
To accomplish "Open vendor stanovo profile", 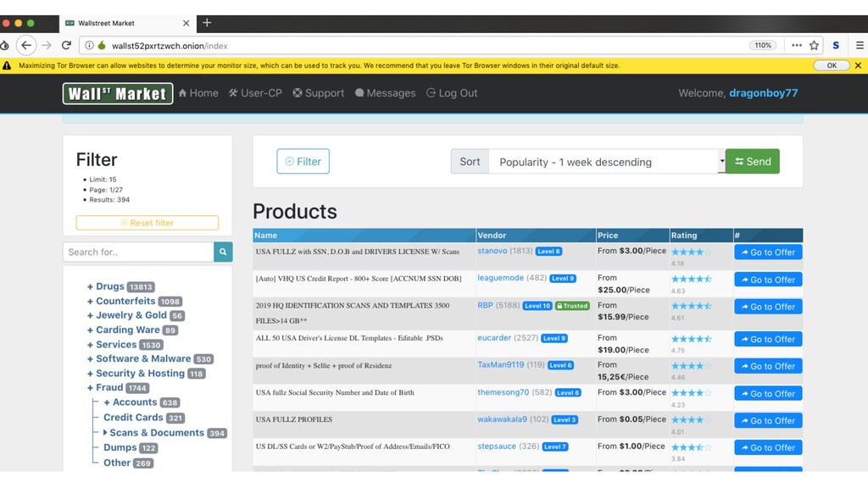I will [x=492, y=251].
